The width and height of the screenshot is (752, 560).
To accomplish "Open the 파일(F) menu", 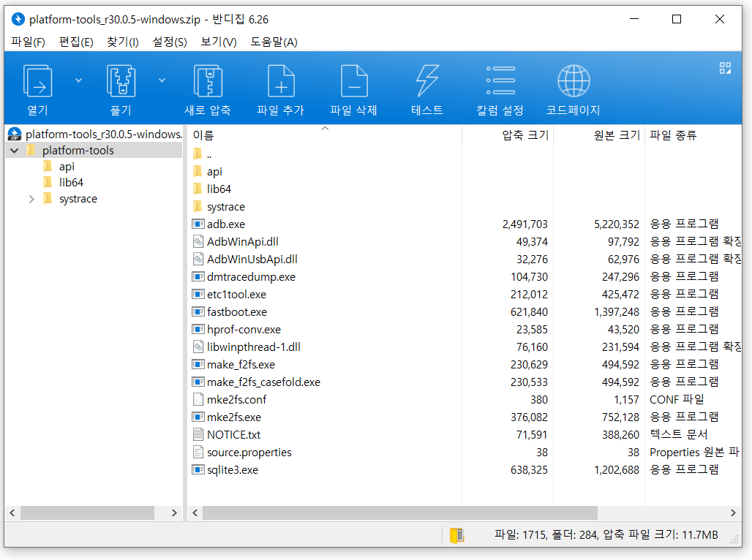I will coord(28,42).
